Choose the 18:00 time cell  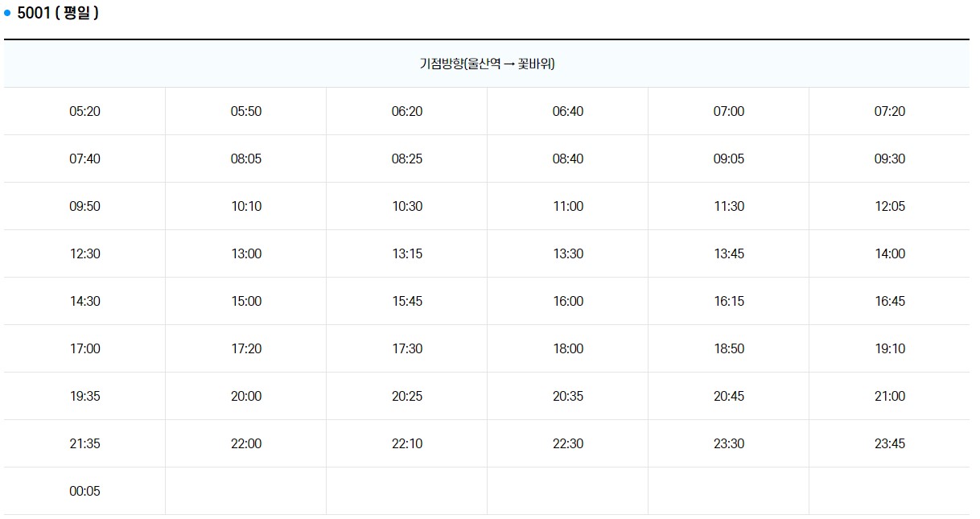tap(567, 348)
